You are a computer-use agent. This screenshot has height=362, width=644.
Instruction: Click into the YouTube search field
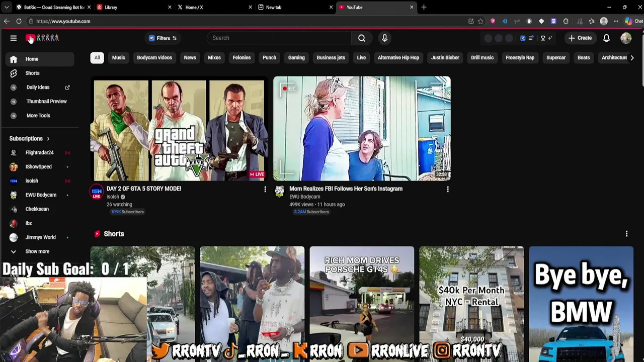pyautogui.click(x=279, y=38)
